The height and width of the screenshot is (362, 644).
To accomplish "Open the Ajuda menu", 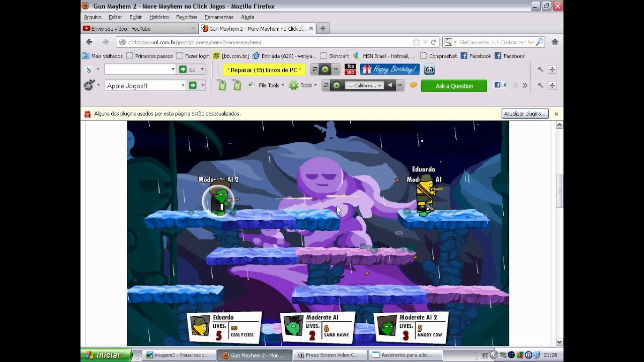I will 248,17.
